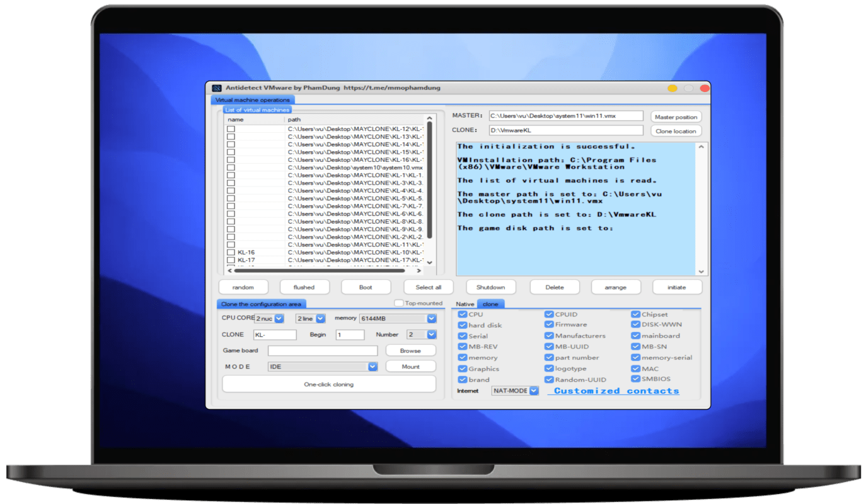Image resolution: width=866 pixels, height=504 pixels.
Task: Uncheck the Graphics option
Action: 463,369
